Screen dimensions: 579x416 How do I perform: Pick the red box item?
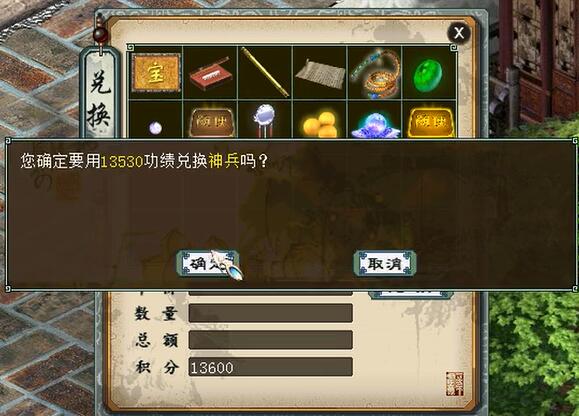click(x=210, y=73)
